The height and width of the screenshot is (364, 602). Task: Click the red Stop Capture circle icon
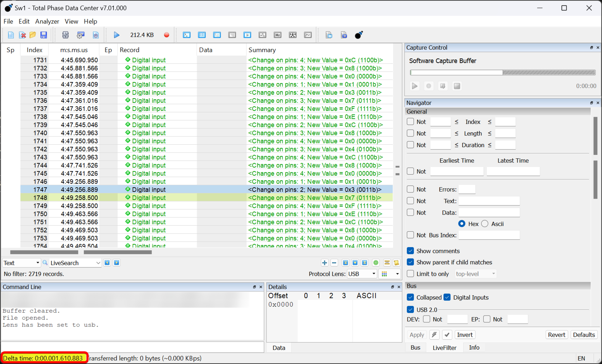pyautogui.click(x=166, y=35)
